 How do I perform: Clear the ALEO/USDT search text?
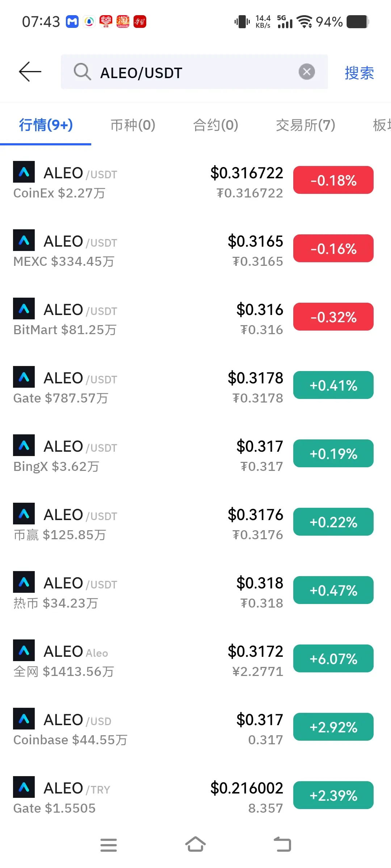pyautogui.click(x=307, y=72)
